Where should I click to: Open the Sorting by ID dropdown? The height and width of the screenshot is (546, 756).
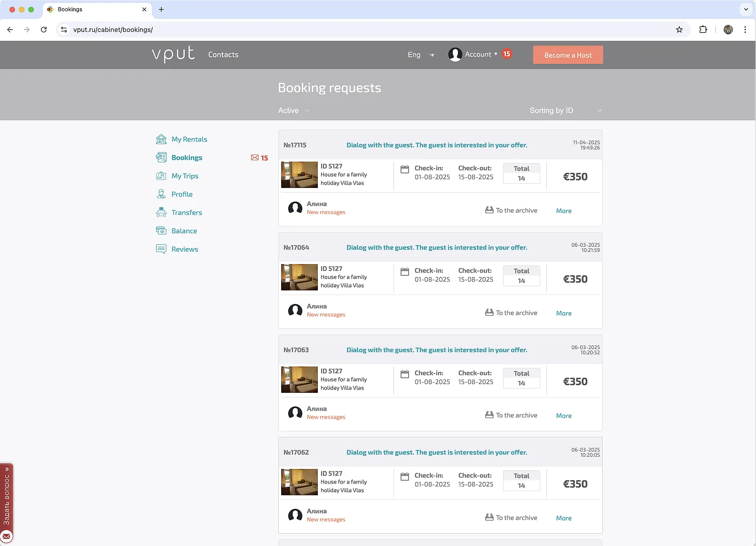[x=565, y=110]
